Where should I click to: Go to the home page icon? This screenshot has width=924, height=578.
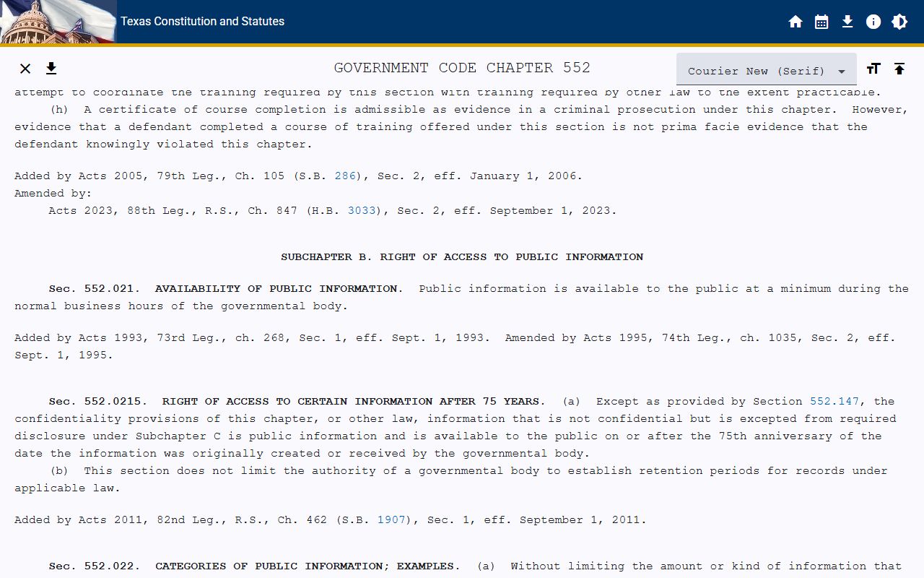pyautogui.click(x=796, y=22)
